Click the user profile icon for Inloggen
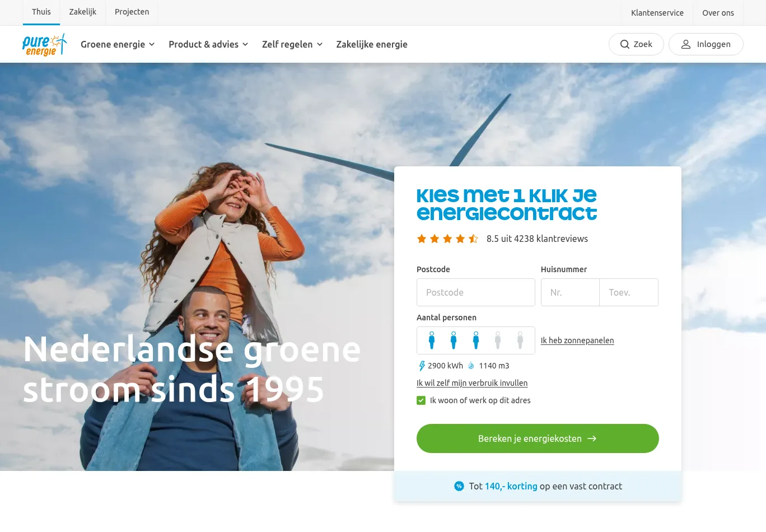The image size is (766, 532). click(x=686, y=44)
